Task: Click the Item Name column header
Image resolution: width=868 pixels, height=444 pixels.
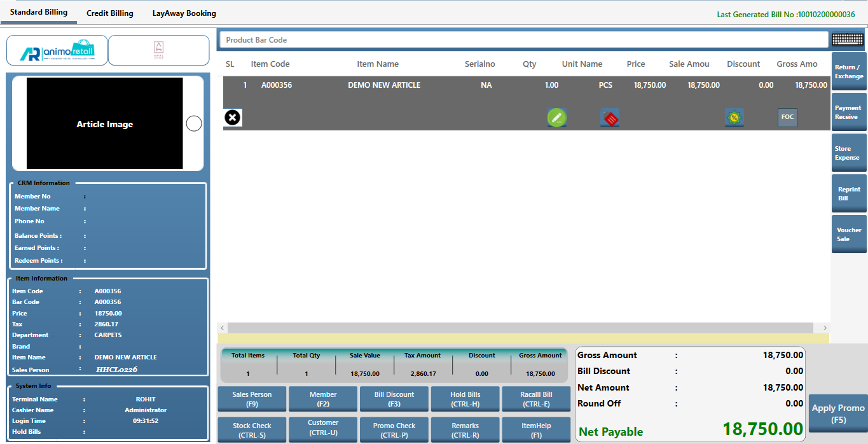Action: (378, 64)
